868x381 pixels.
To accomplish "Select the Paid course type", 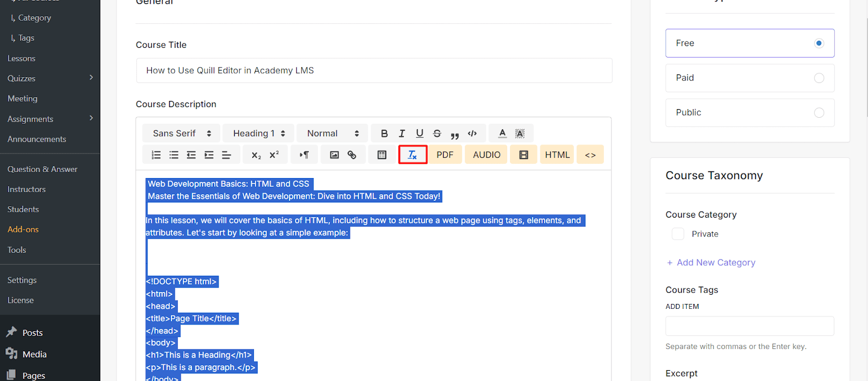I will pyautogui.click(x=750, y=78).
